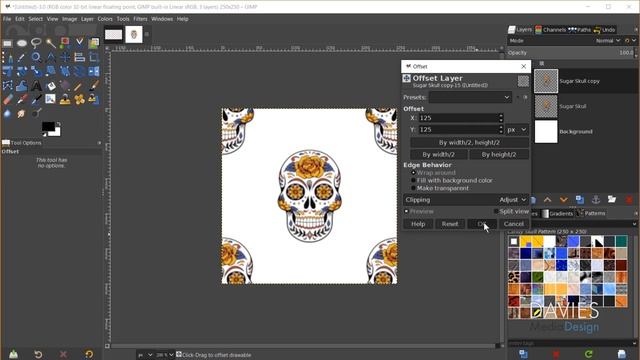Select the Paintbrush tool
This screenshot has width=640, height=360.
tap(94, 86)
